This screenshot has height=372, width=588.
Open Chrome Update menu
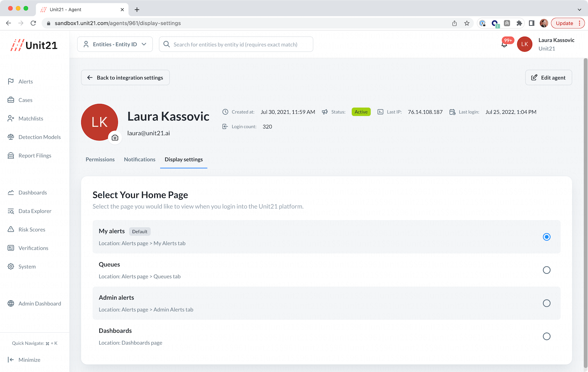(568, 23)
